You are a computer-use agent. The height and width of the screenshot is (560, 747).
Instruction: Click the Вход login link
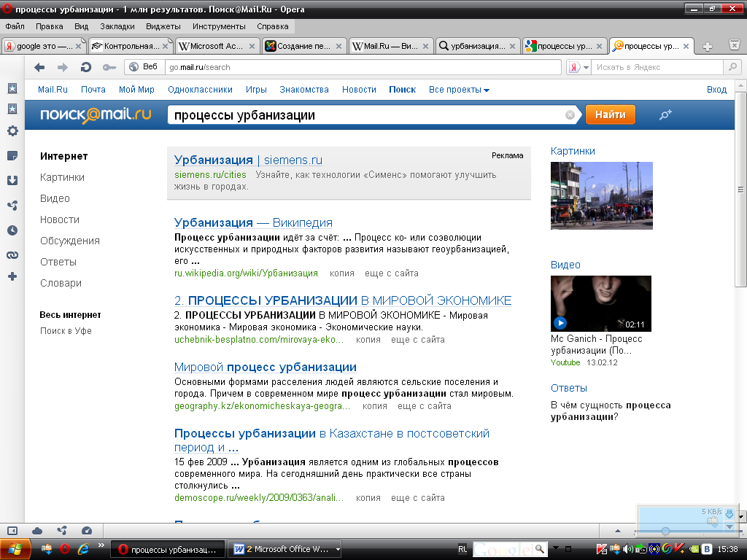click(716, 90)
